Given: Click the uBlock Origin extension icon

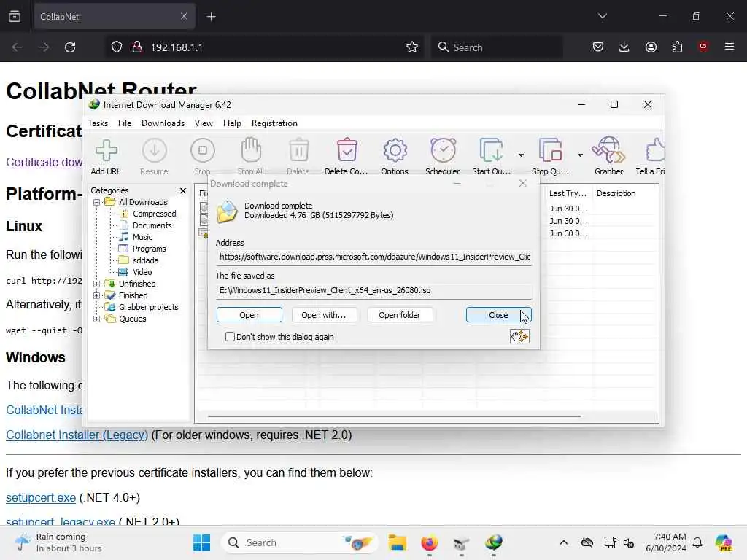Looking at the screenshot, I should tap(703, 47).
